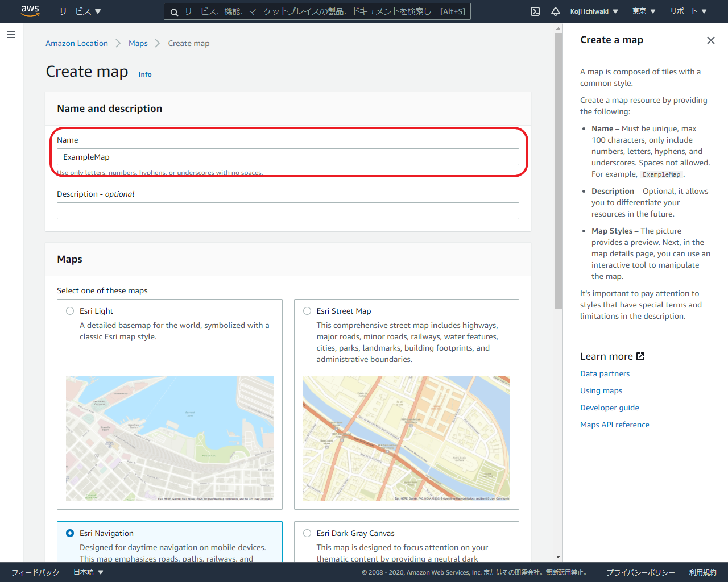Click the search magnifier icon
The height and width of the screenshot is (582, 728).
(x=174, y=12)
